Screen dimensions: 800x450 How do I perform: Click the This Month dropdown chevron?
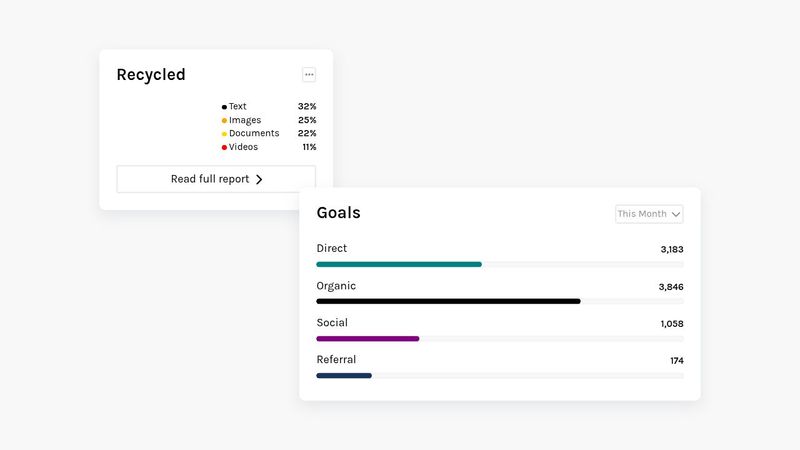[676, 214]
